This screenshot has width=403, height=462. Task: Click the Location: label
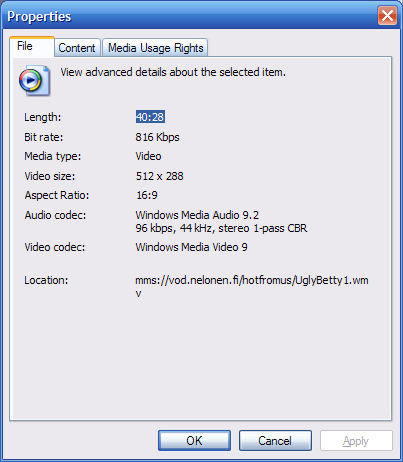[x=46, y=280]
